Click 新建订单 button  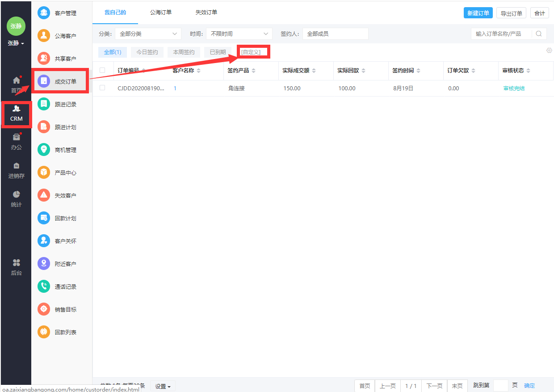(478, 13)
